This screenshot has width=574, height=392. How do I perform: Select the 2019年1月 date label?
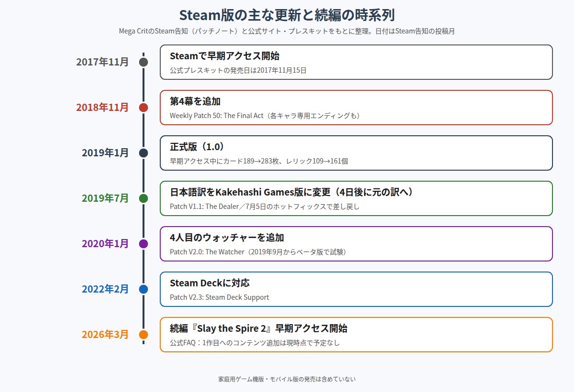coord(105,153)
